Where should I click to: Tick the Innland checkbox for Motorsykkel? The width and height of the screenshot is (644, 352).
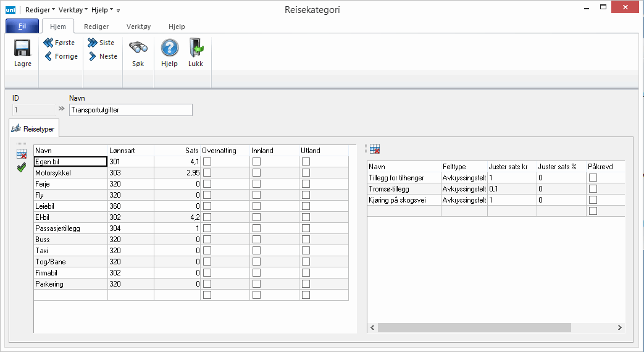click(257, 174)
